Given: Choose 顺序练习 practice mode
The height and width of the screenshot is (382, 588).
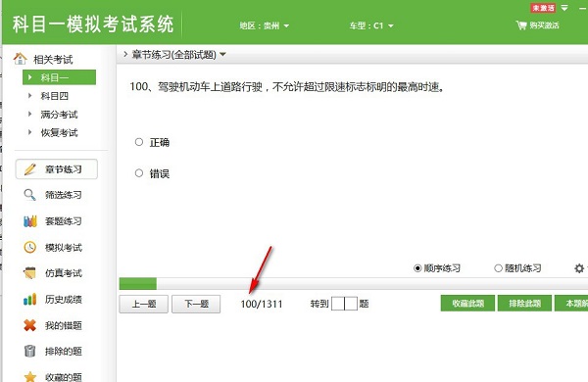Looking at the screenshot, I should point(417,268).
